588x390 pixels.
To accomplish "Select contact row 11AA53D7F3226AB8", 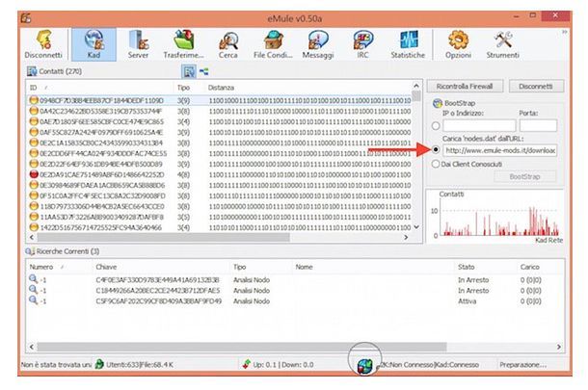I will (x=220, y=217).
